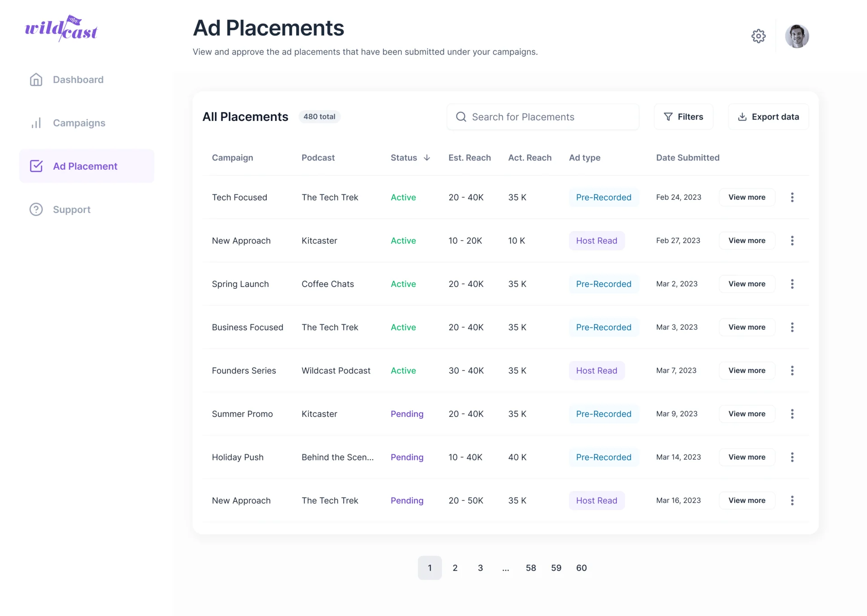Click the Date Submitted column header

(688, 157)
